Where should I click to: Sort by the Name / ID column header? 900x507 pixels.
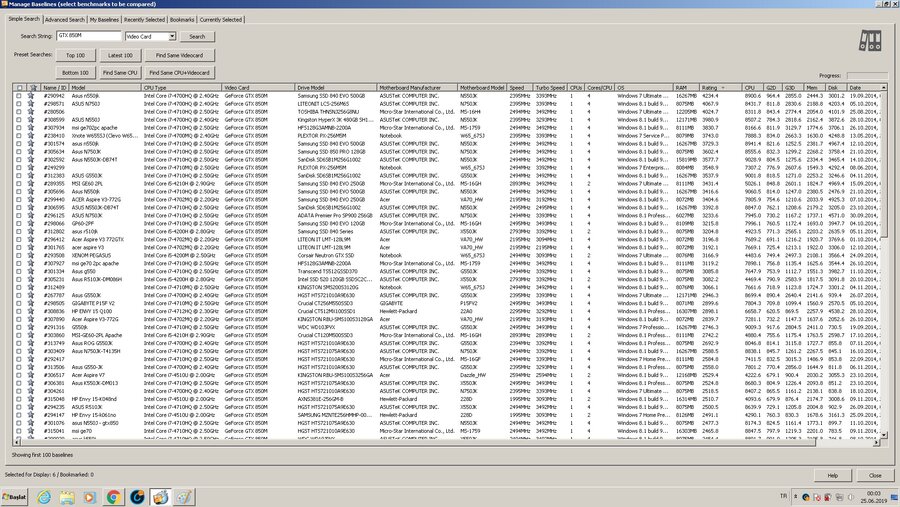click(x=55, y=88)
